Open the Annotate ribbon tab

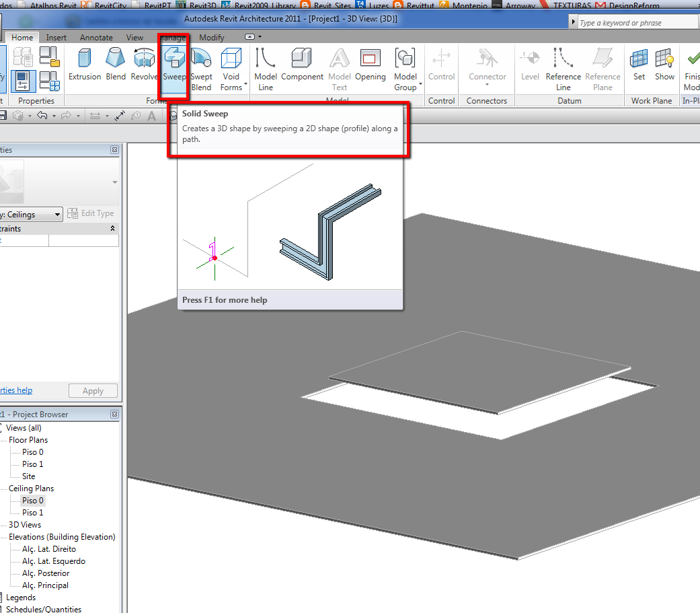96,38
